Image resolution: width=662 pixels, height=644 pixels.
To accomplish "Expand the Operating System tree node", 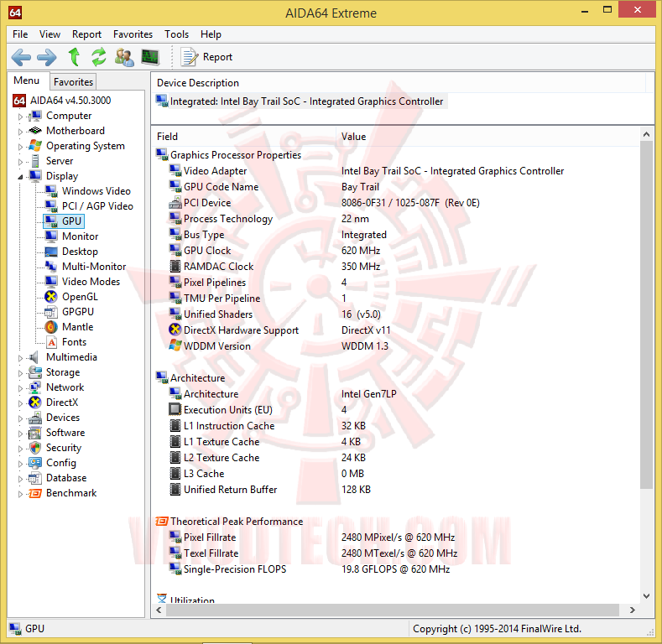I will coord(20,147).
